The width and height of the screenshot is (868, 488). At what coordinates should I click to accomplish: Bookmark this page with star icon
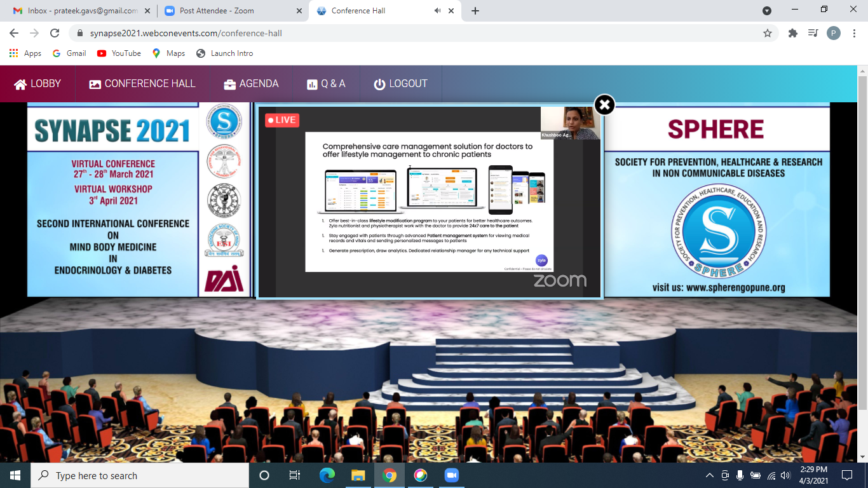(768, 33)
